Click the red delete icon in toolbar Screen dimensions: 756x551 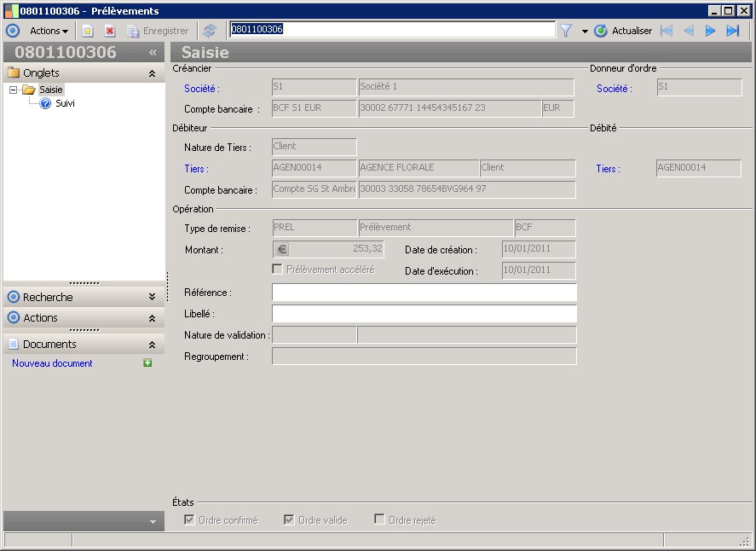(110, 31)
